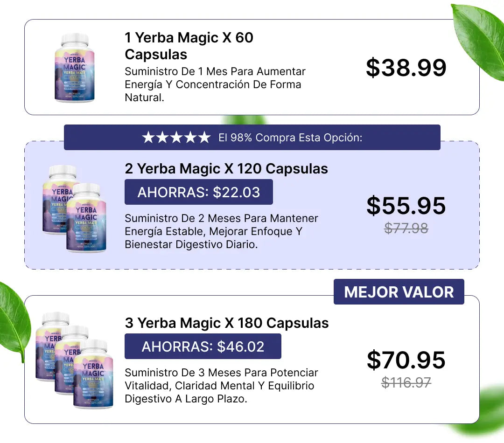Select the 3 Yerba Magic X 180 Capsulas title
This screenshot has width=504, height=443.
pyautogui.click(x=227, y=323)
